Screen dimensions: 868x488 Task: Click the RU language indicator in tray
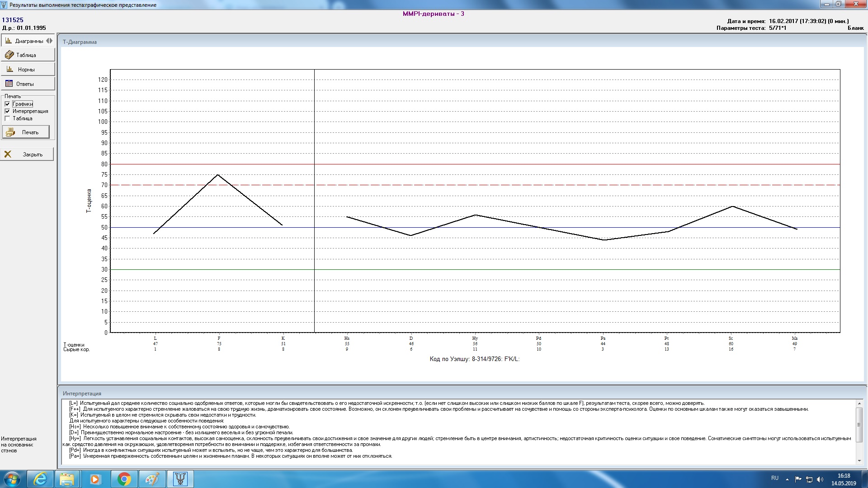coord(774,478)
